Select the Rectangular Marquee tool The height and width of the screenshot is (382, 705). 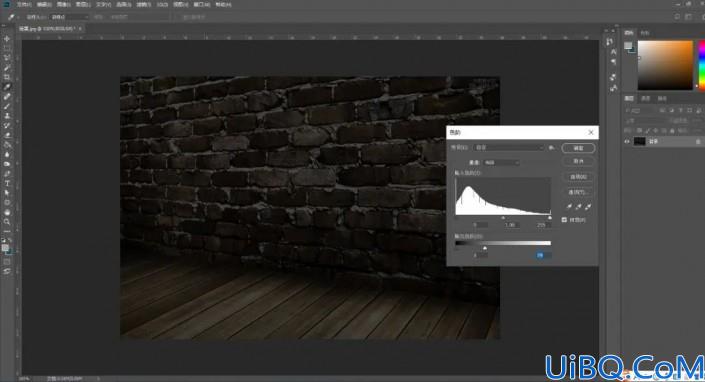pyautogui.click(x=7, y=49)
